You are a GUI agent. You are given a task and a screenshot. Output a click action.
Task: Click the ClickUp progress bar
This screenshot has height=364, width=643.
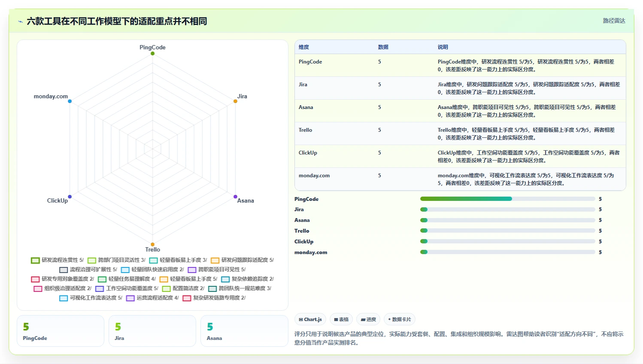(507, 241)
